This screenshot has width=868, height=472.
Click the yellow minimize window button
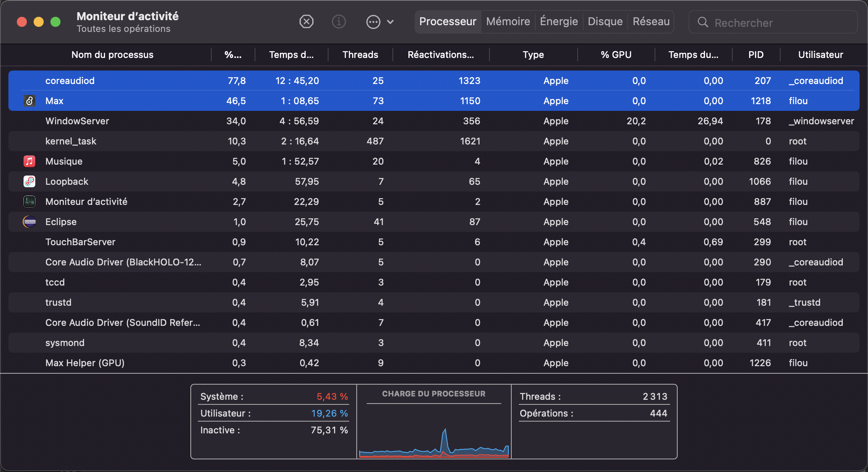(x=39, y=22)
